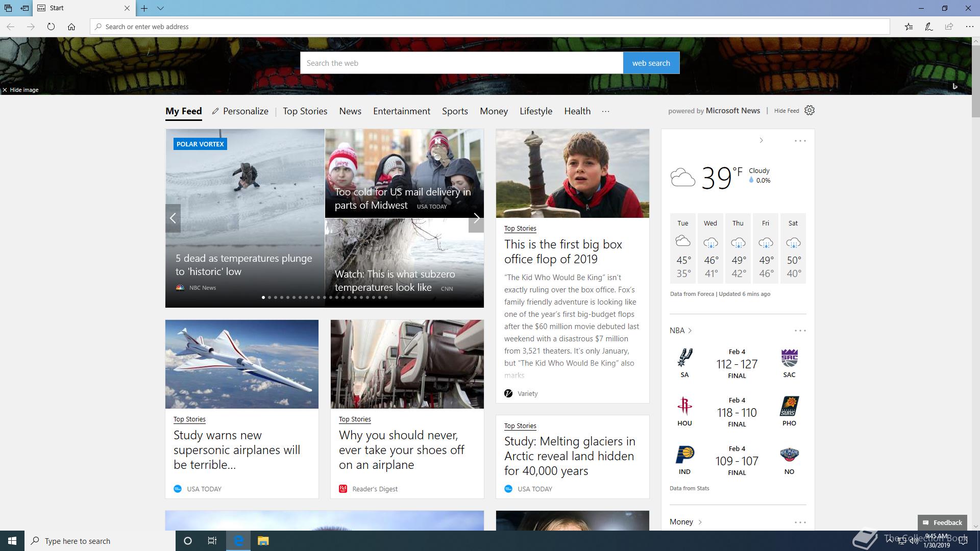Click the page vertical scrollbar thumb
This screenshot has width=980, height=551.
point(975,82)
